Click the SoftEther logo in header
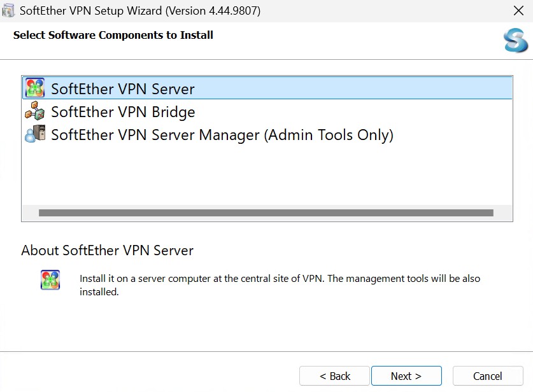 pyautogui.click(x=515, y=41)
